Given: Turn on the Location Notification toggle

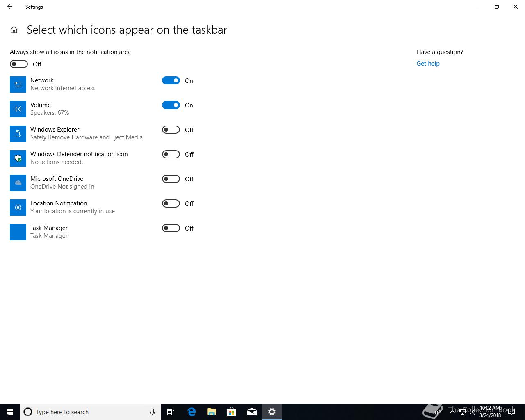Looking at the screenshot, I should tap(171, 203).
